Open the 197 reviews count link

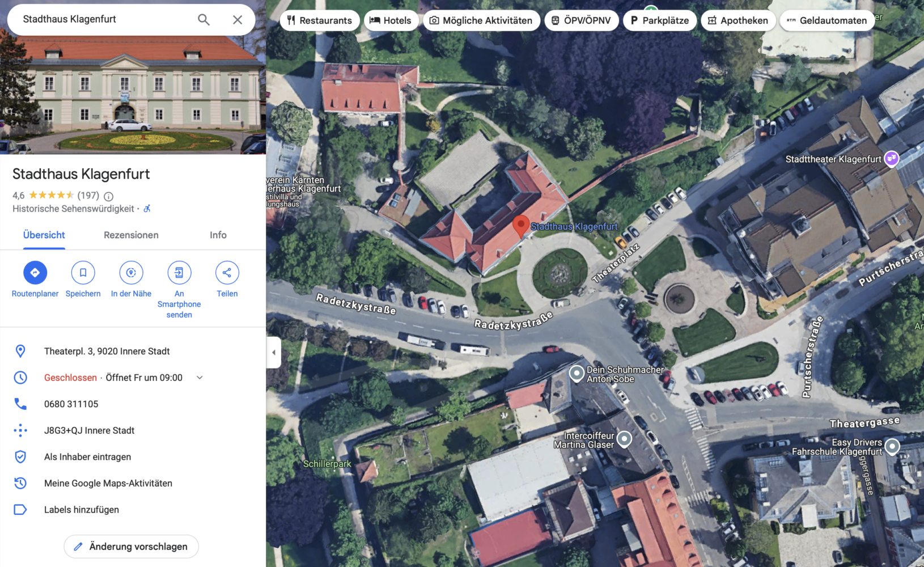click(x=88, y=196)
